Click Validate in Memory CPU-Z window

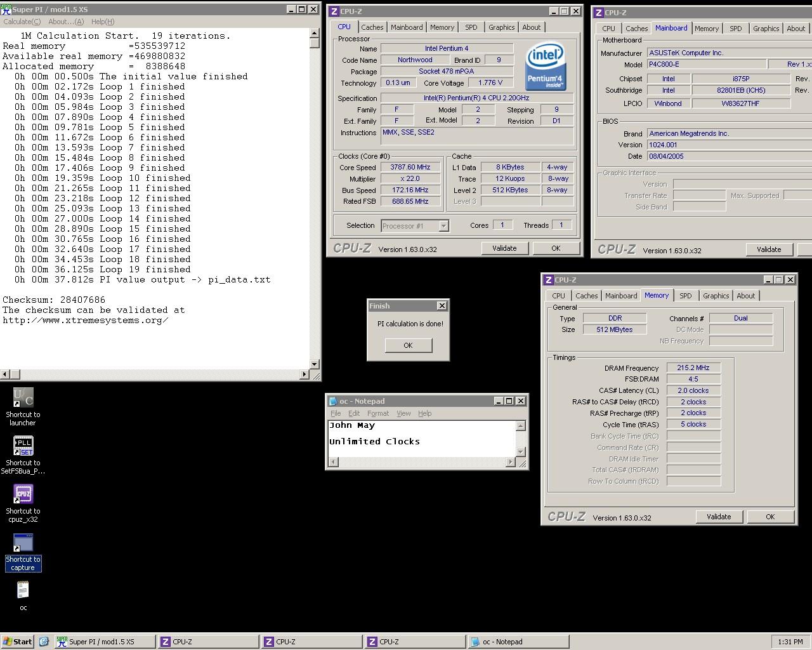719,517
